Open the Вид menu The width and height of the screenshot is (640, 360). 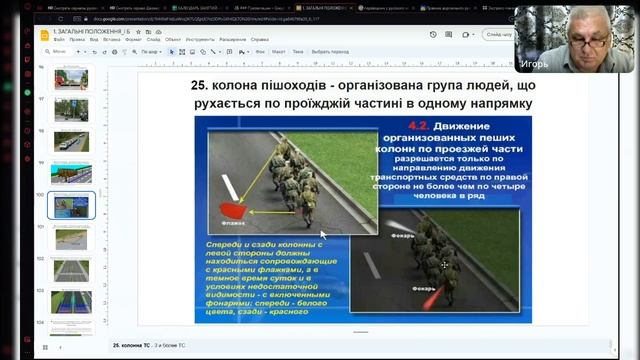click(x=94, y=40)
